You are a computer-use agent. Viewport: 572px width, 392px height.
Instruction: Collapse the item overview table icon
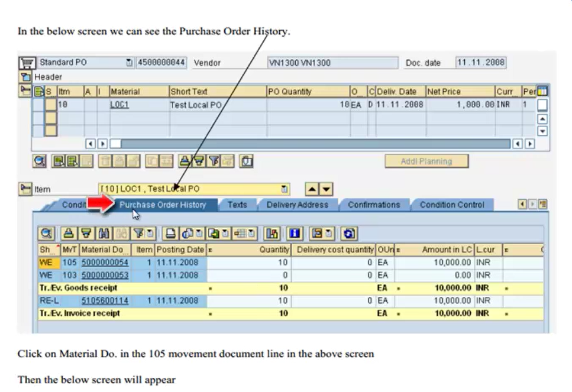[x=25, y=90]
